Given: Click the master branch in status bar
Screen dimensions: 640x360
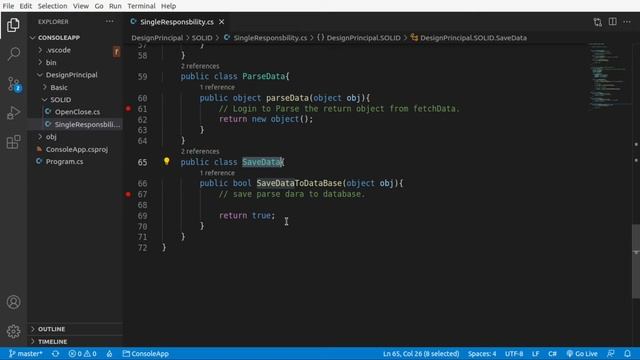Looking at the screenshot, I should click(25, 353).
